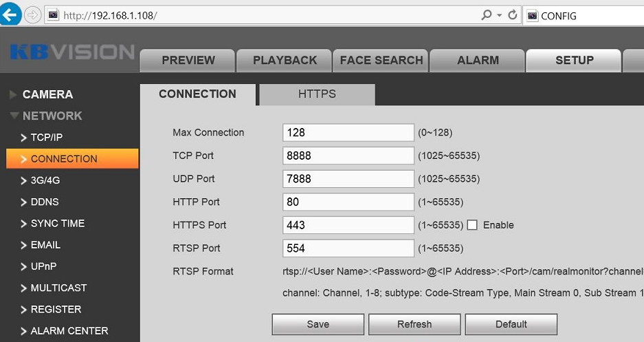
Task: Click the KBVISION logo
Action: point(72,52)
